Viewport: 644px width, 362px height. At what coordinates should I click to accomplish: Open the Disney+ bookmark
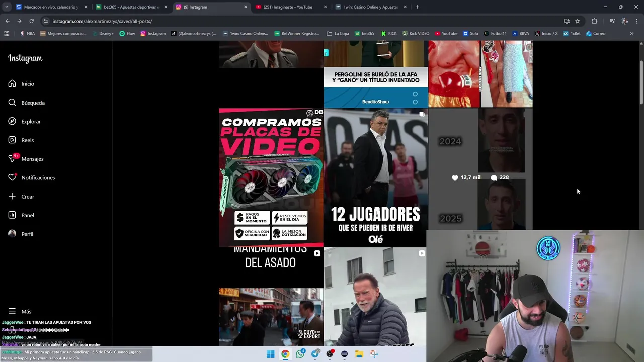pyautogui.click(x=103, y=34)
